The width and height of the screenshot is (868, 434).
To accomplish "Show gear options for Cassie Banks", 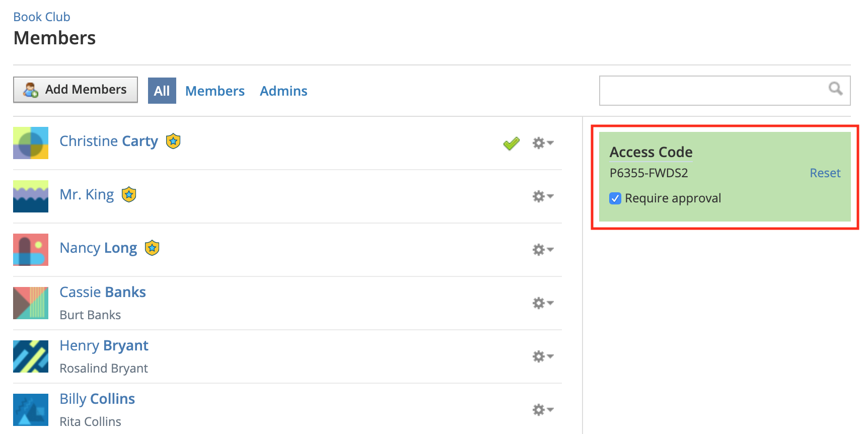I will tap(543, 303).
